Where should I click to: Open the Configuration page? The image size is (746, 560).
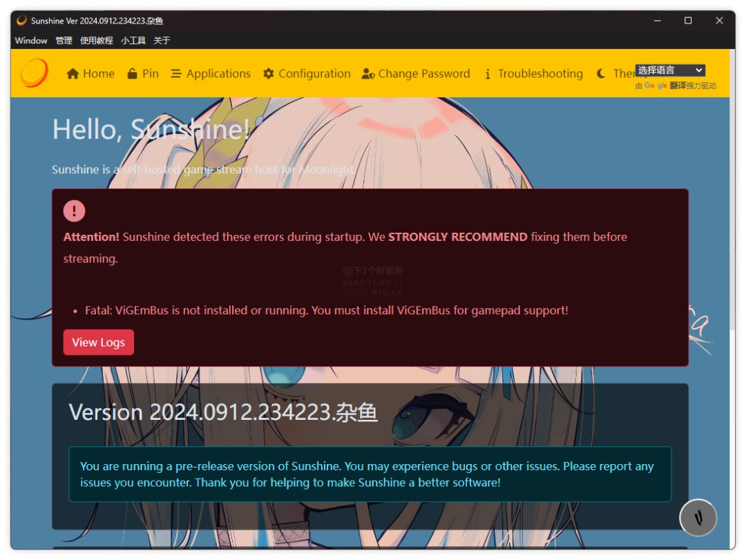(x=307, y=74)
